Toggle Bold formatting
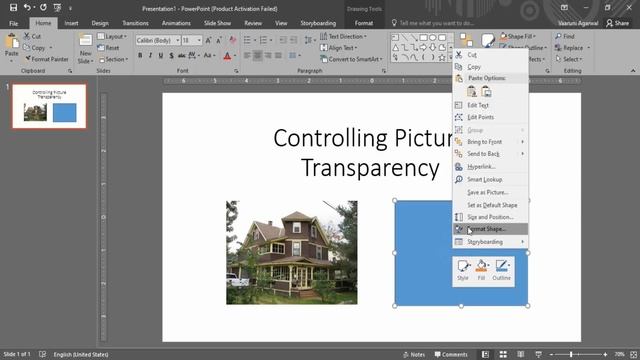640x360 pixels. click(140, 56)
